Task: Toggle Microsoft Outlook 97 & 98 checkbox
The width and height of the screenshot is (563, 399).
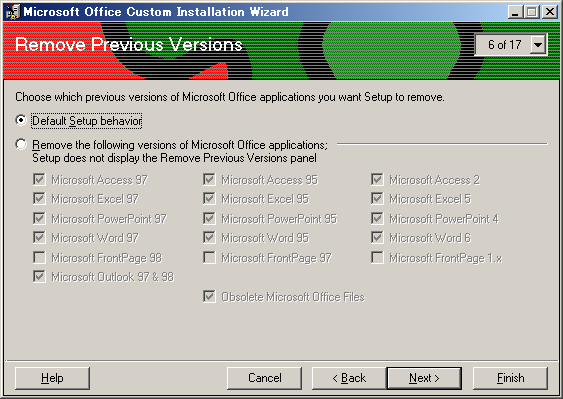Action: click(39, 277)
